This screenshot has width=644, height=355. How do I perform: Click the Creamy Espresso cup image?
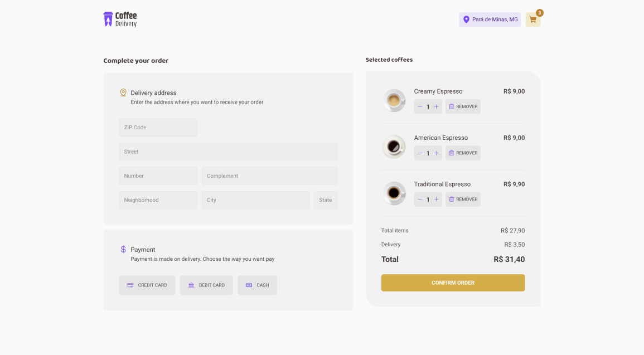[394, 100]
